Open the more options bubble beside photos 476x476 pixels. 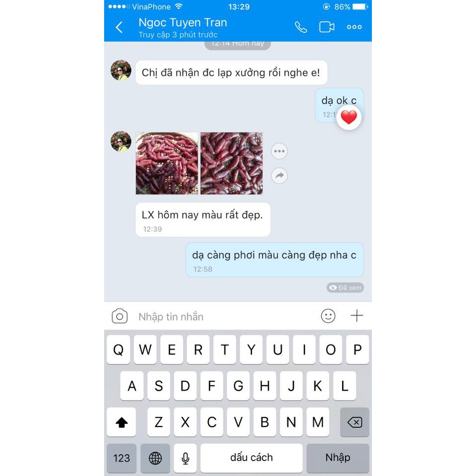coord(279,151)
